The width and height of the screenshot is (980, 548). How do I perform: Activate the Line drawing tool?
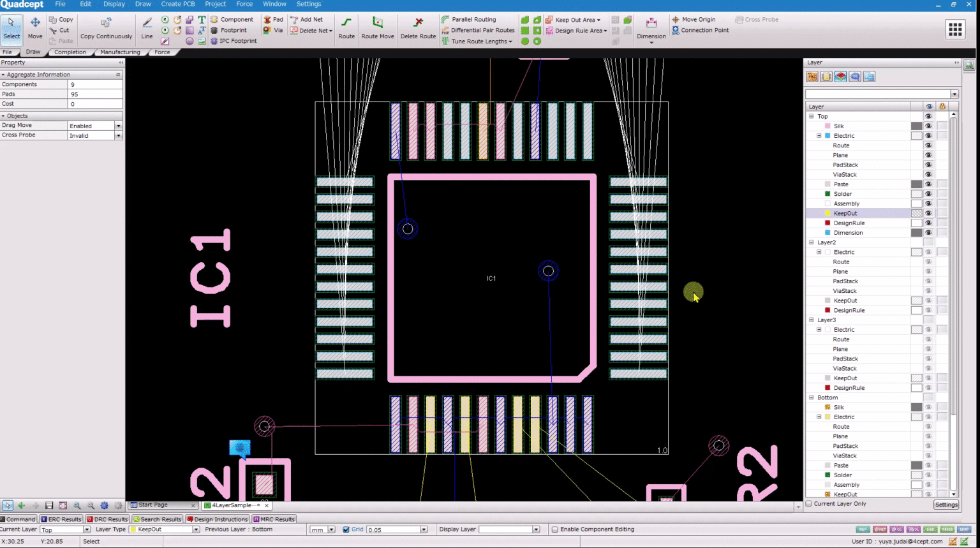click(146, 27)
